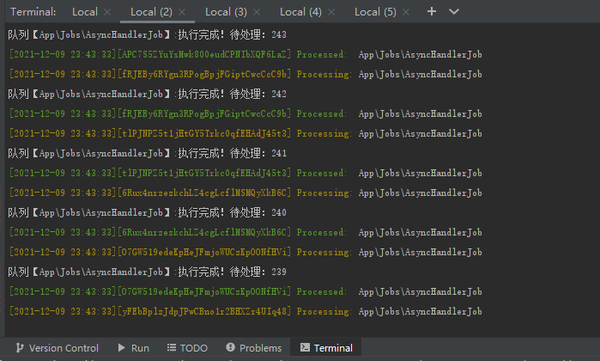The image size is (600, 361).
Task: Switch to the Local (3) terminal tab
Action: click(x=226, y=12)
